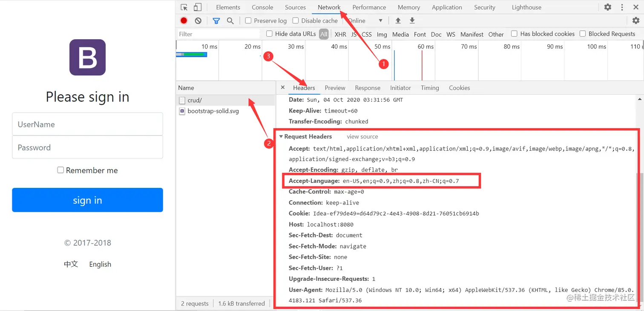This screenshot has width=644, height=311.
Task: Open the Lighthouse tab
Action: pos(526,7)
